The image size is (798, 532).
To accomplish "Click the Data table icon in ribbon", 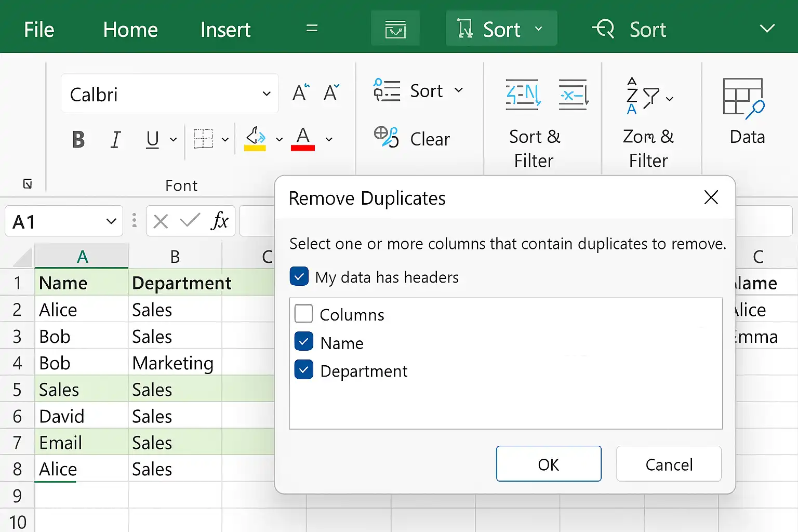I will pyautogui.click(x=743, y=97).
